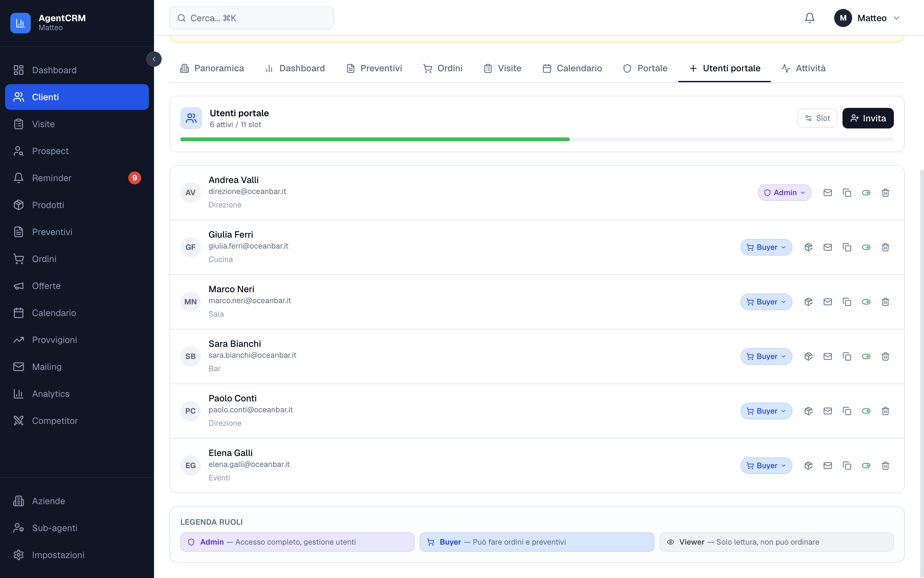
Task: Copy link icon for Andrea Valli
Action: pos(847,193)
